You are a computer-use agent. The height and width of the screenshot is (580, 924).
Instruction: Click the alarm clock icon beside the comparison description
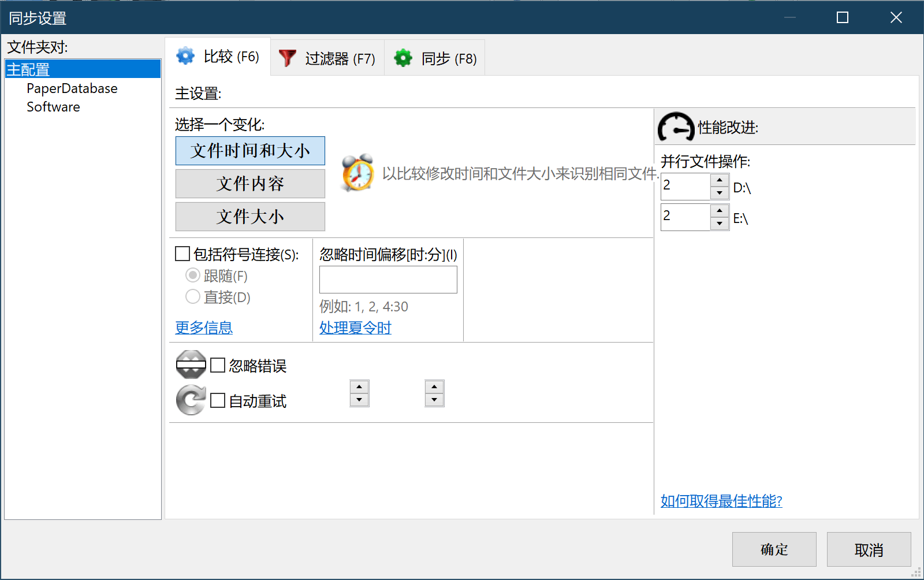357,173
